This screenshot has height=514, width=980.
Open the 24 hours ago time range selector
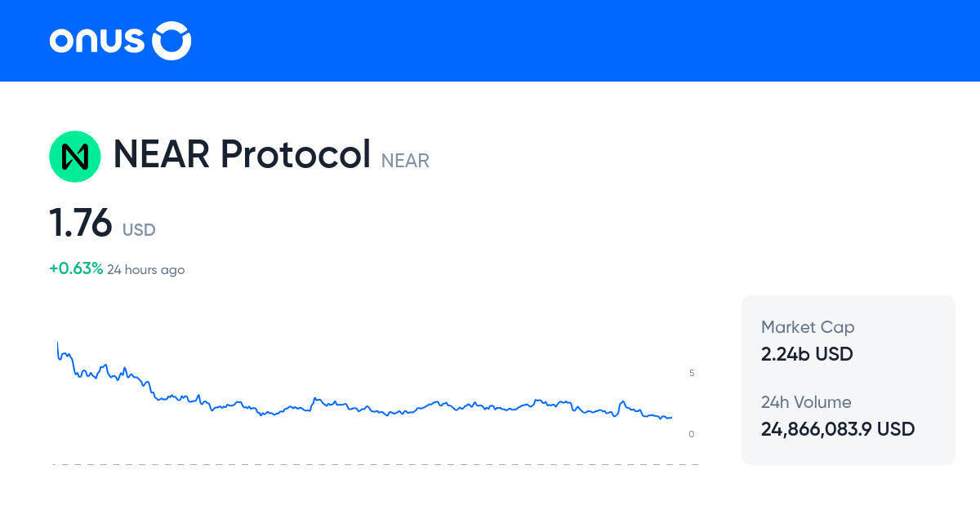tap(146, 269)
